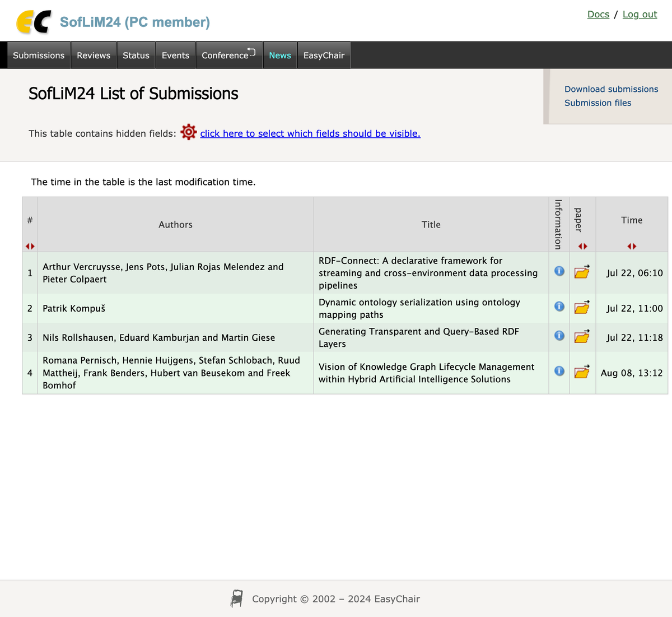This screenshot has width=672, height=617.
Task: Toggle ascending sort on the paper column
Action: [x=580, y=246]
